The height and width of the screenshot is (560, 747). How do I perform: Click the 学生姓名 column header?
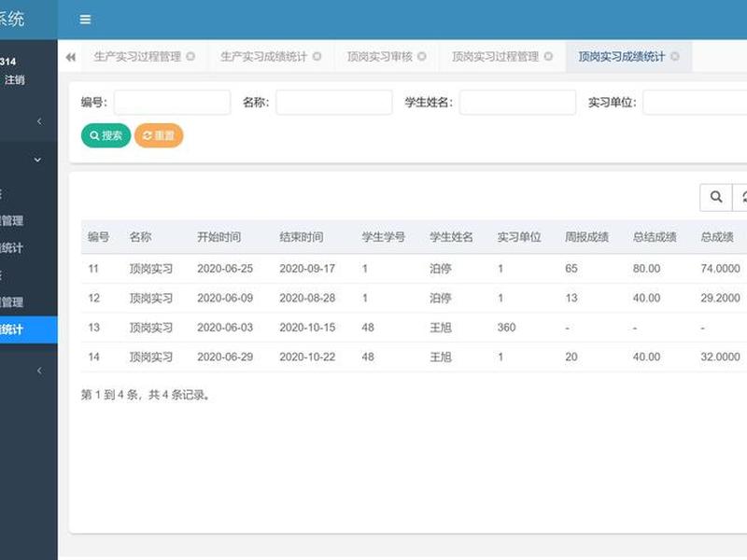pyautogui.click(x=451, y=237)
